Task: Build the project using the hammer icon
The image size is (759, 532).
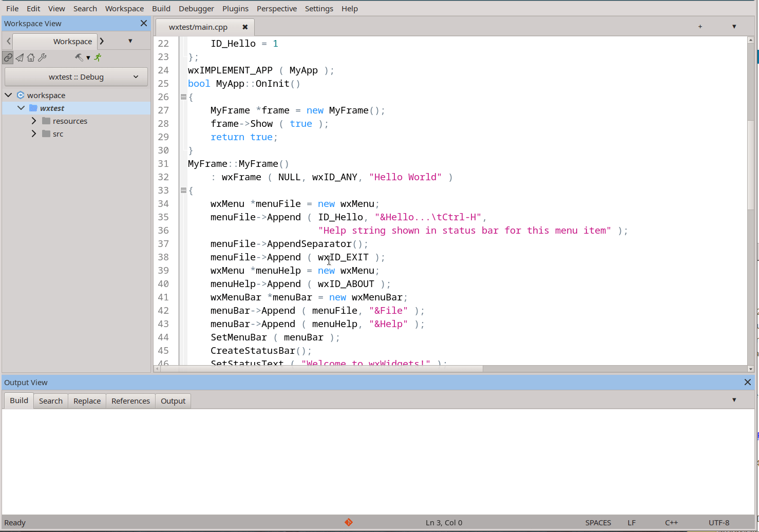Action: pyautogui.click(x=78, y=58)
